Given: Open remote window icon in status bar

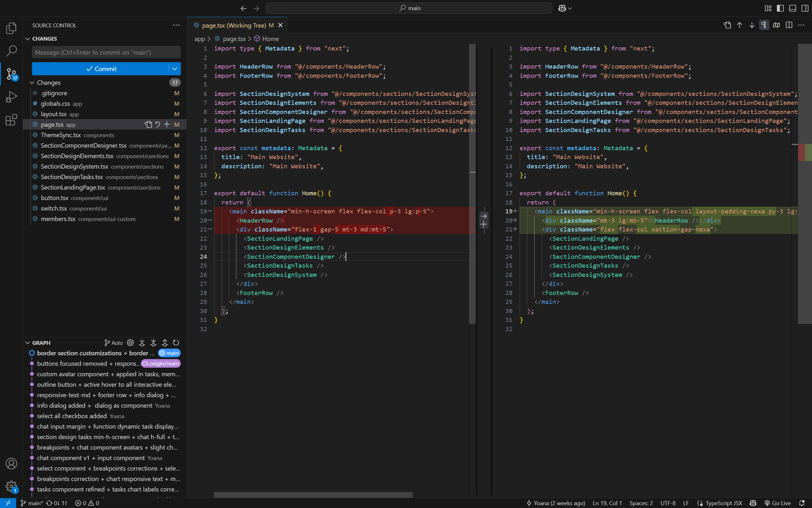Looking at the screenshot, I should tap(8, 503).
